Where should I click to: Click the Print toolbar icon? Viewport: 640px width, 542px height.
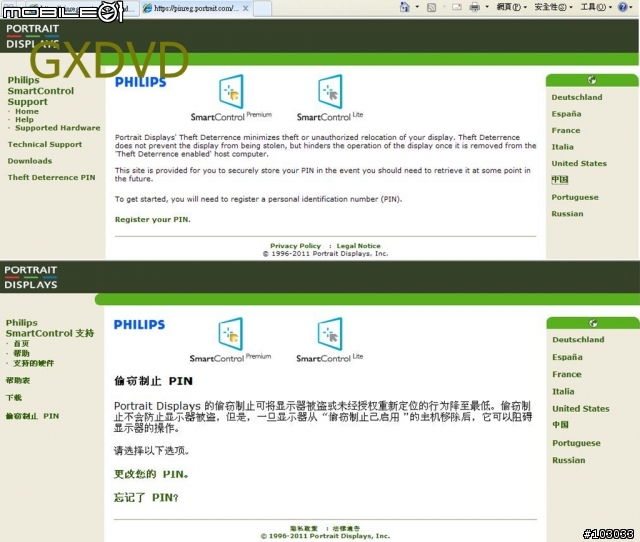[x=475, y=7]
